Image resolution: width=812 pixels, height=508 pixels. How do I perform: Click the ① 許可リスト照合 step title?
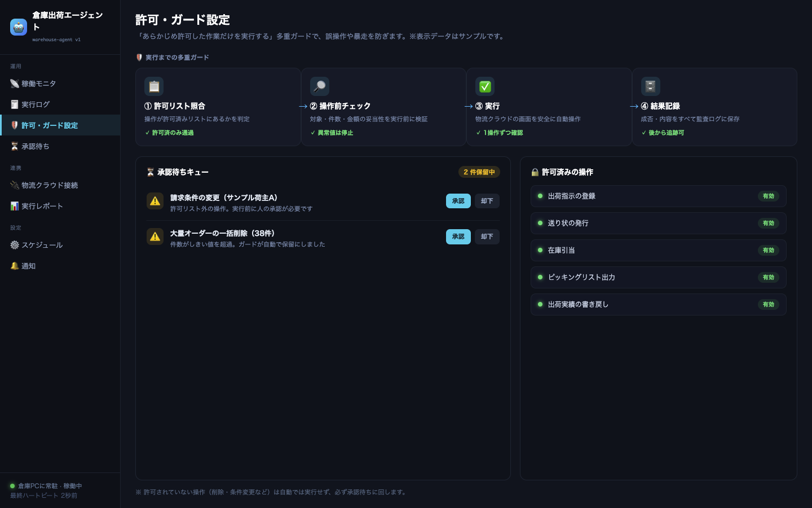tap(175, 106)
